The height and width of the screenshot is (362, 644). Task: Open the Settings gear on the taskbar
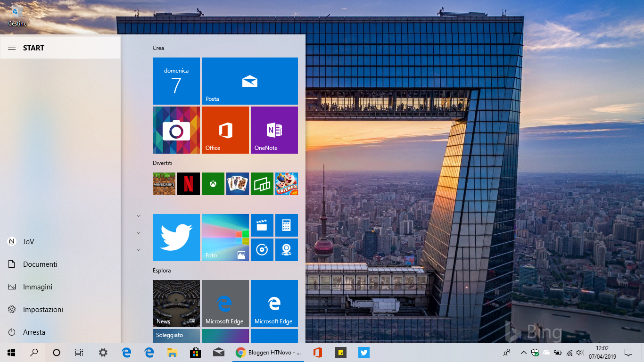[103, 353]
